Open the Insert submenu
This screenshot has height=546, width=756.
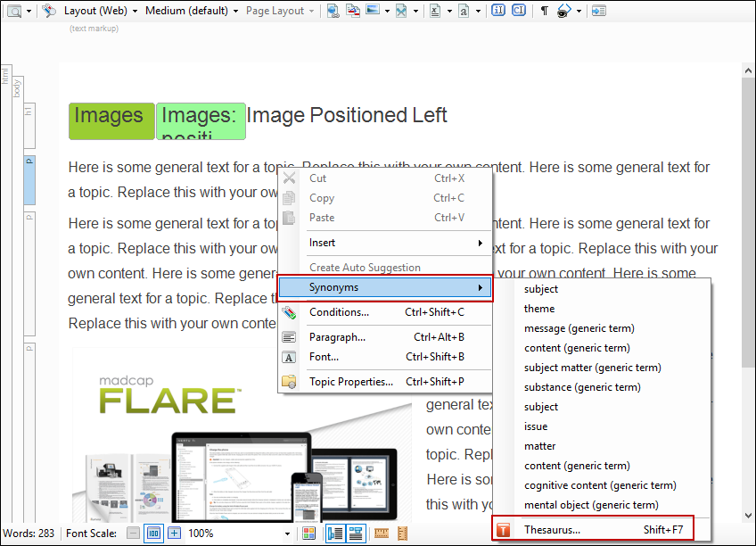(385, 243)
